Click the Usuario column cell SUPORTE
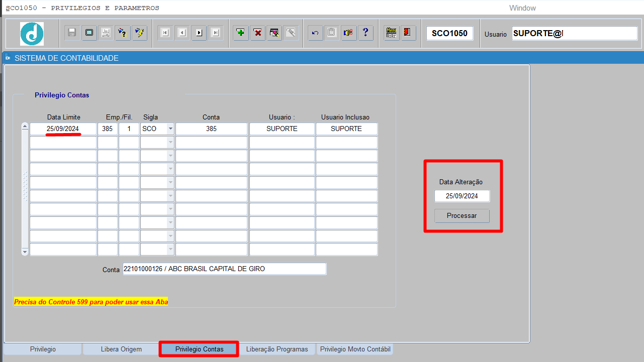This screenshot has width=644, height=362. [x=282, y=129]
